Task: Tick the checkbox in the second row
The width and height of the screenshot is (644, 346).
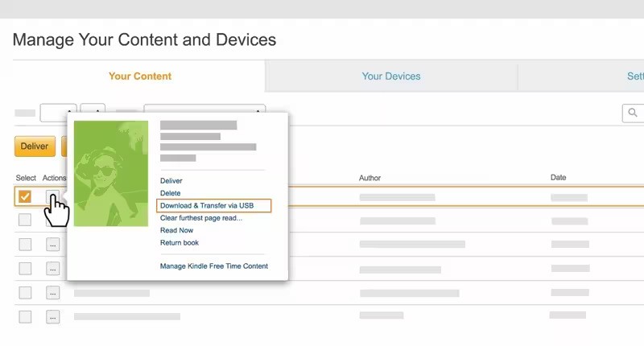Action: pyautogui.click(x=25, y=220)
